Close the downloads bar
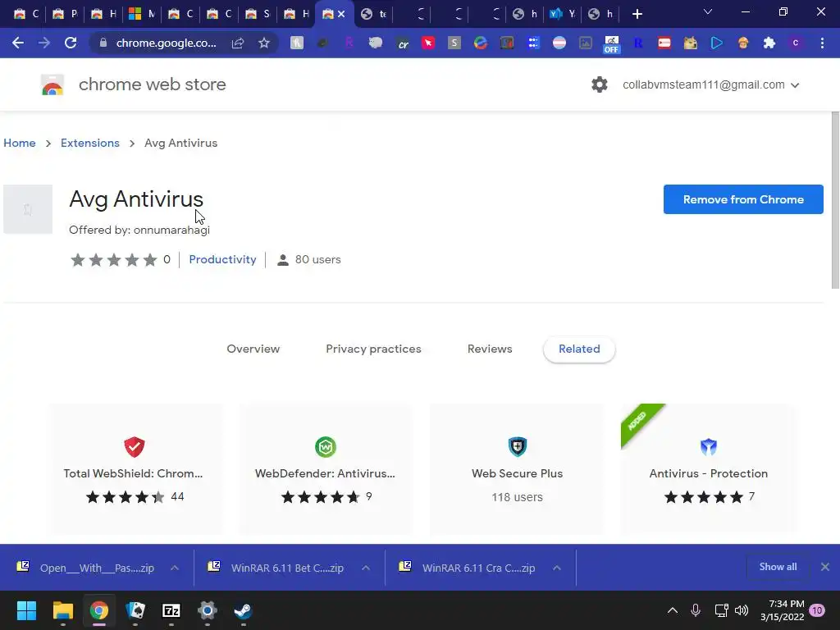Screen dimensions: 840x630 825,567
